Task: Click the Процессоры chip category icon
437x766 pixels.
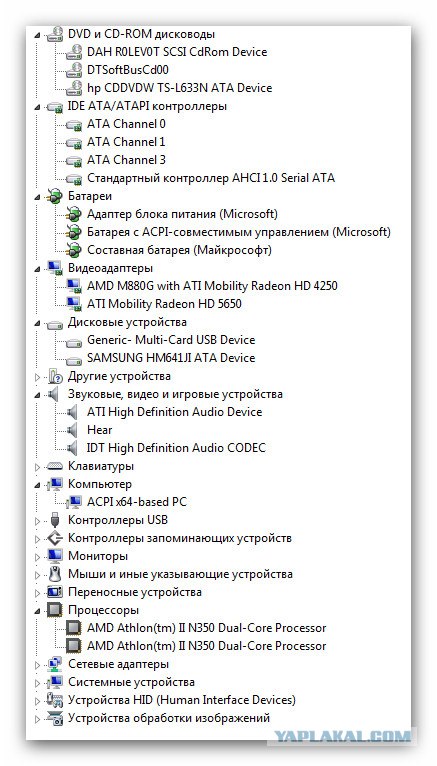Action: (x=55, y=610)
